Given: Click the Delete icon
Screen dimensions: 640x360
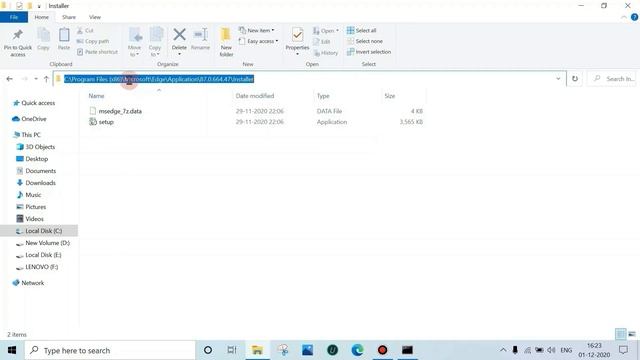Looking at the screenshot, I should [x=179, y=35].
